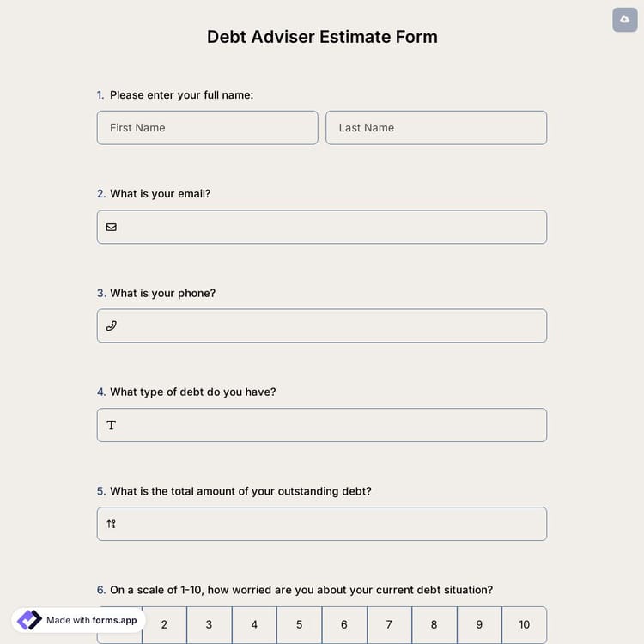
Task: Click into the phone number field
Action: click(x=331, y=326)
